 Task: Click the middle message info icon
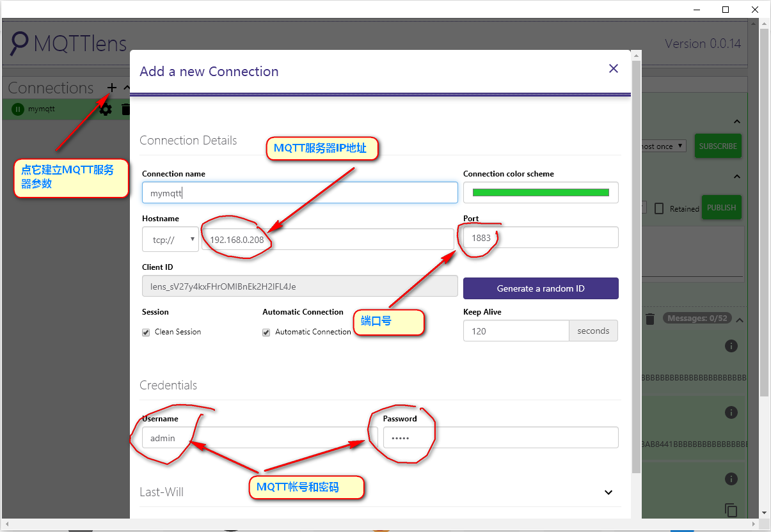731,412
